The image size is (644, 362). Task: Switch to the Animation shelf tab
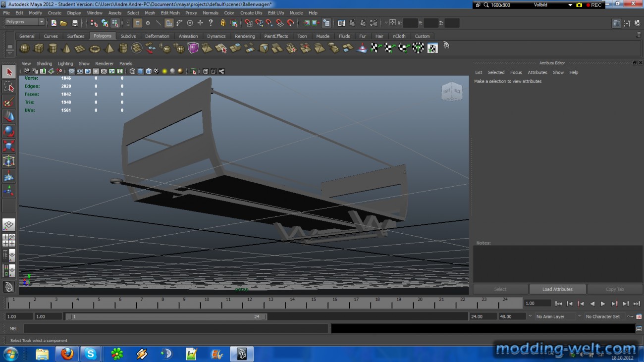pyautogui.click(x=188, y=36)
